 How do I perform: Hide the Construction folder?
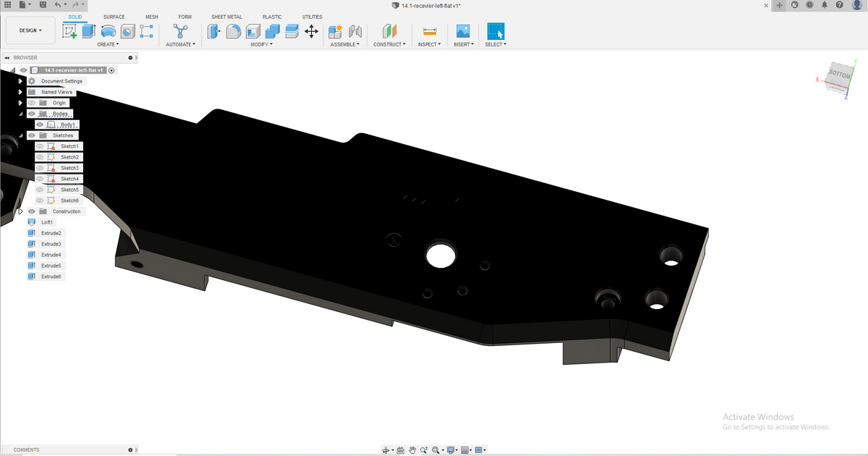[x=31, y=211]
